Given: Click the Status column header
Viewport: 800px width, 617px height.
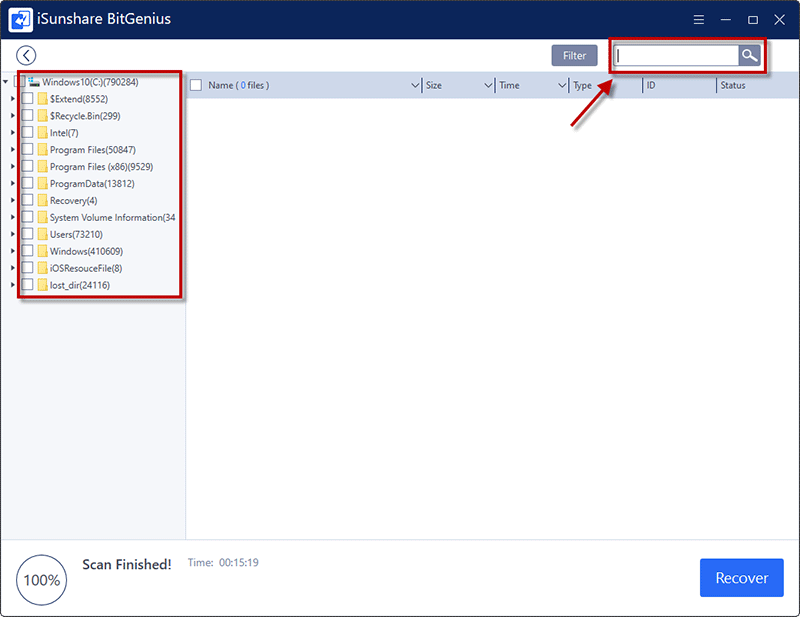Looking at the screenshot, I should point(733,85).
